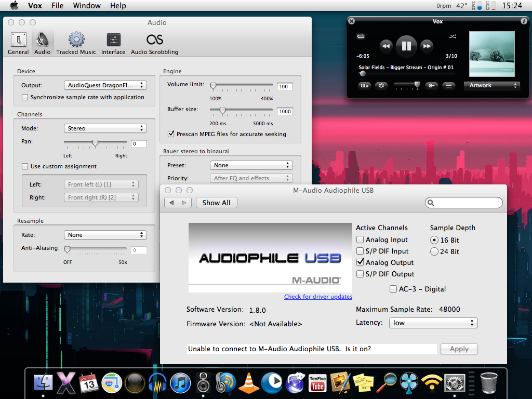Open Maps from the dock
532x399 pixels.
(112, 383)
